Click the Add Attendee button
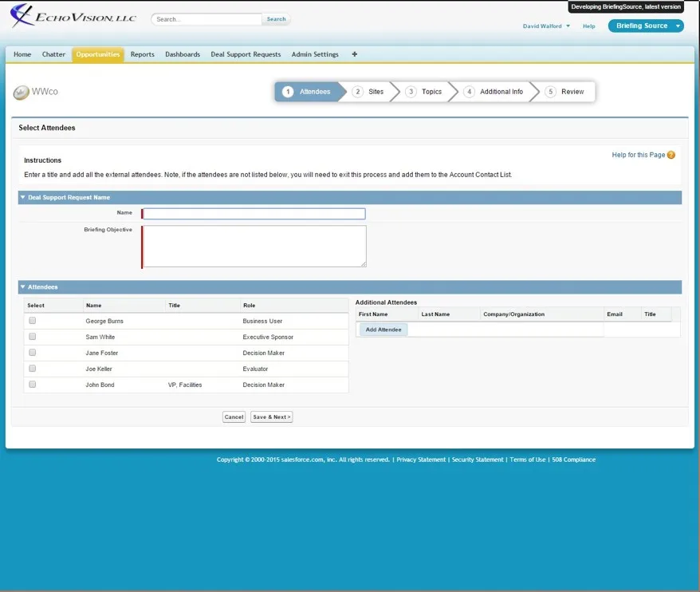Viewport: 700px width, 592px height. (383, 330)
